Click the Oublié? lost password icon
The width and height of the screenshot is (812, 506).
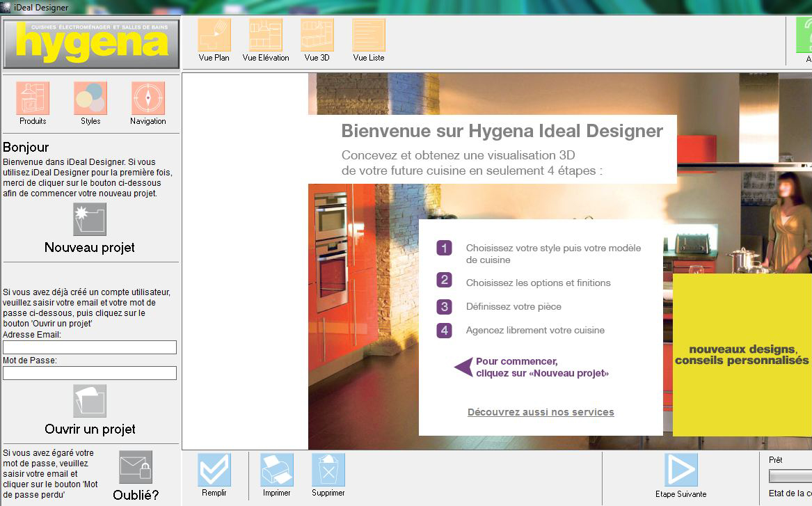(x=136, y=467)
